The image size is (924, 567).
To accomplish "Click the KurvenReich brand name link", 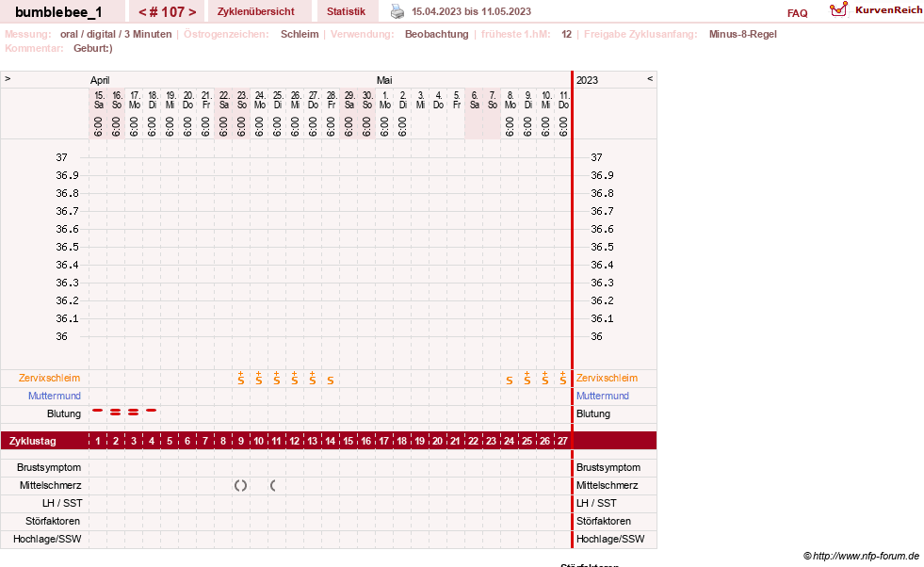I will coord(888,10).
